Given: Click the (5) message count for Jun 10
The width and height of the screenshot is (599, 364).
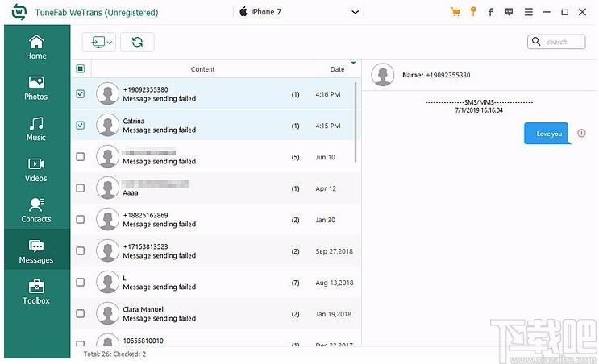Looking at the screenshot, I should [x=295, y=157].
